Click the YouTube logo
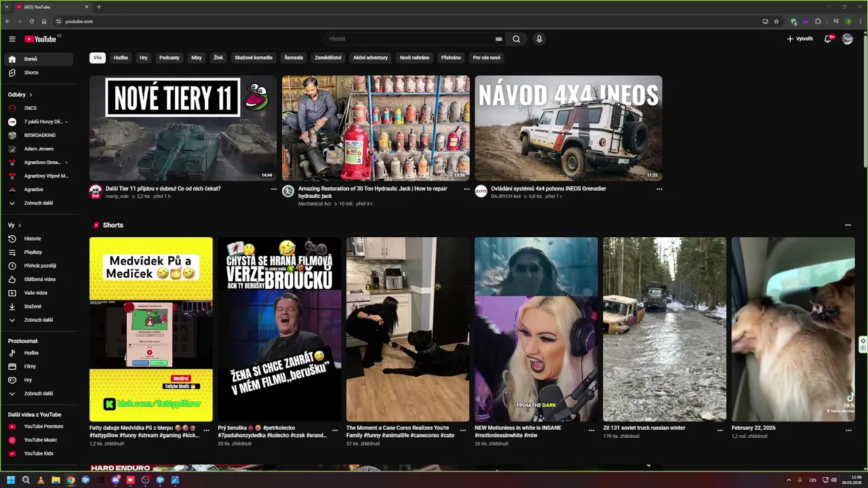 pos(41,39)
